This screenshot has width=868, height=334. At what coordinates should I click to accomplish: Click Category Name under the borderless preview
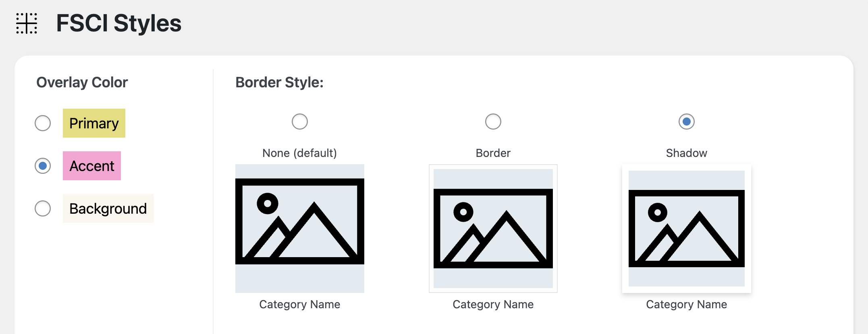pos(300,304)
